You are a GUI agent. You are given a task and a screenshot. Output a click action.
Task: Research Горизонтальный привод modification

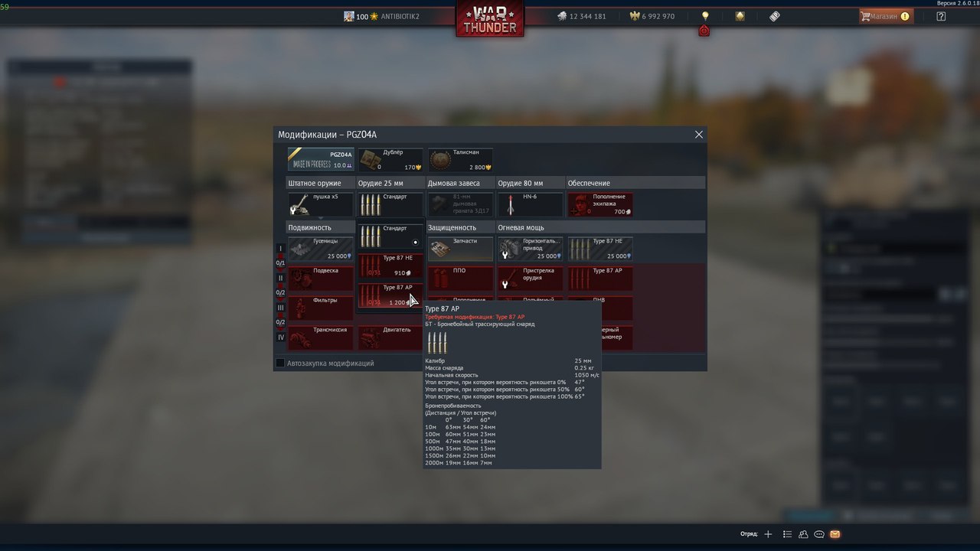(x=530, y=249)
